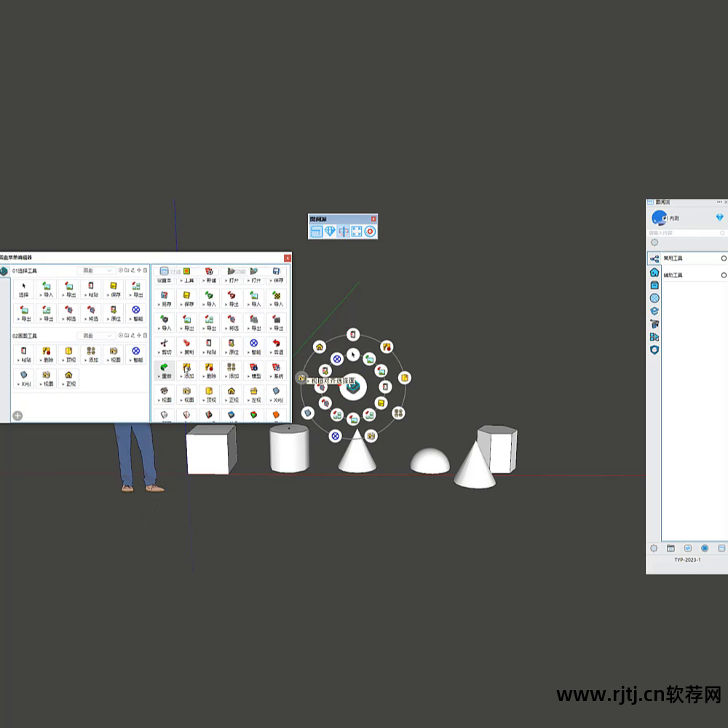Open the 圆盘 dropdown beside 02画面工具

pos(96,335)
